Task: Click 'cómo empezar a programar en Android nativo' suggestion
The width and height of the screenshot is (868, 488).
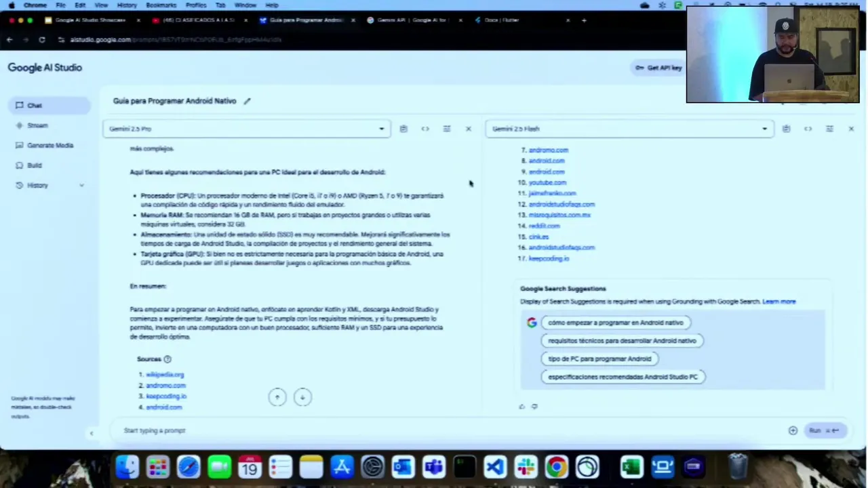Action: 616,323
